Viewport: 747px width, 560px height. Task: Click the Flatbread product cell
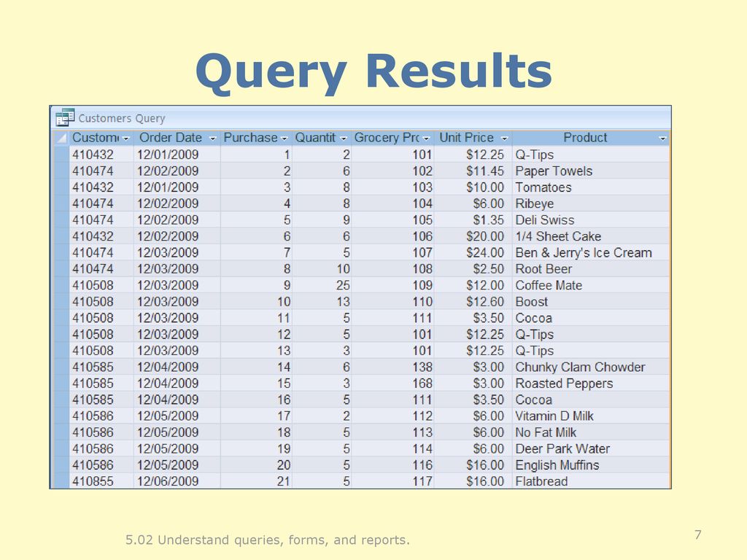click(x=591, y=481)
